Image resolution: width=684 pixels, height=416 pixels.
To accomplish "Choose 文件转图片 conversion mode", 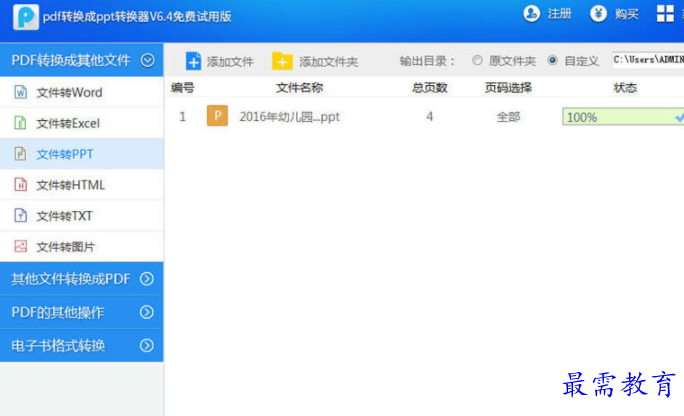I will coord(82,247).
